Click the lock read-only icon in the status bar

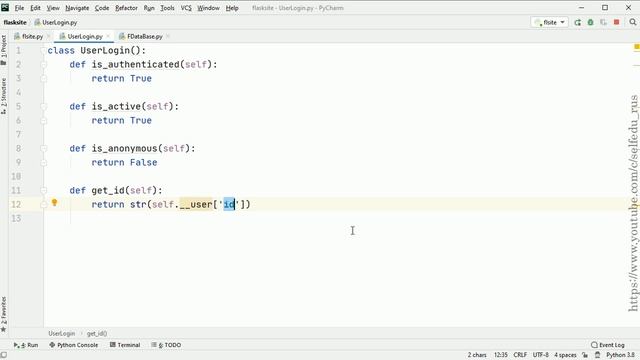pyautogui.click(x=585, y=355)
